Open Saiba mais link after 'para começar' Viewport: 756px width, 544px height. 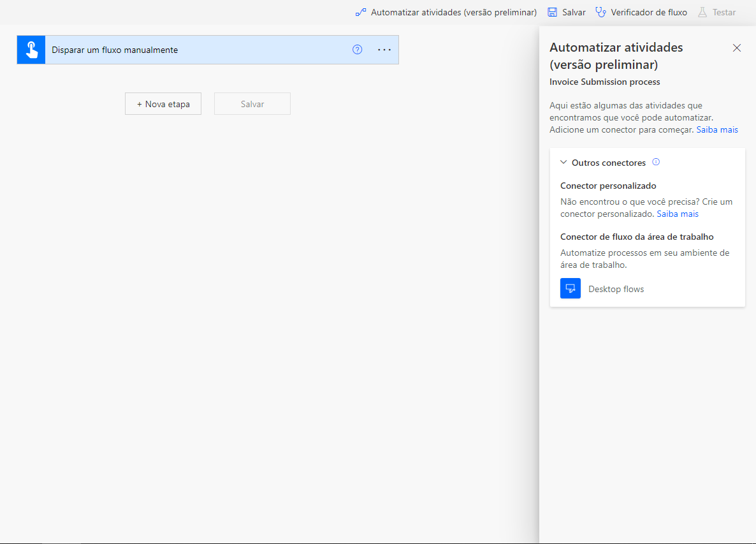717,129
